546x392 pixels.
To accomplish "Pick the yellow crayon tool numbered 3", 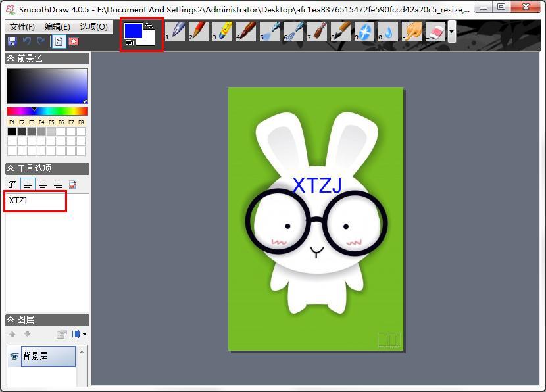I will click(x=222, y=32).
